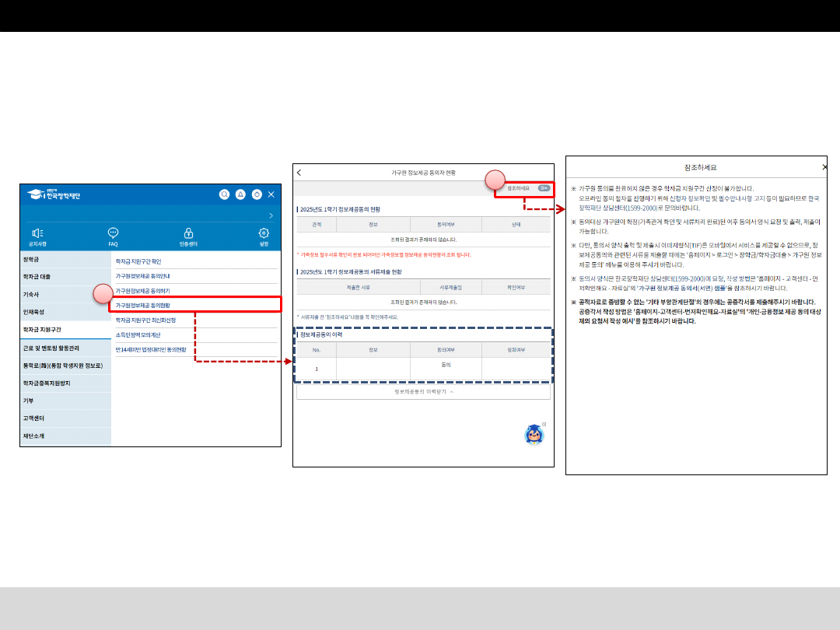Close the 참조하세요 popup panel

point(824,167)
